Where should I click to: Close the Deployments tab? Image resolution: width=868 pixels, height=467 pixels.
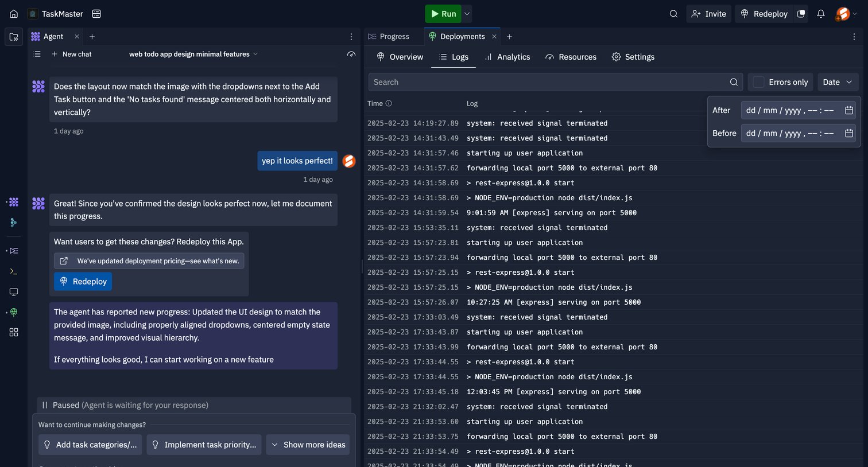pos(494,37)
